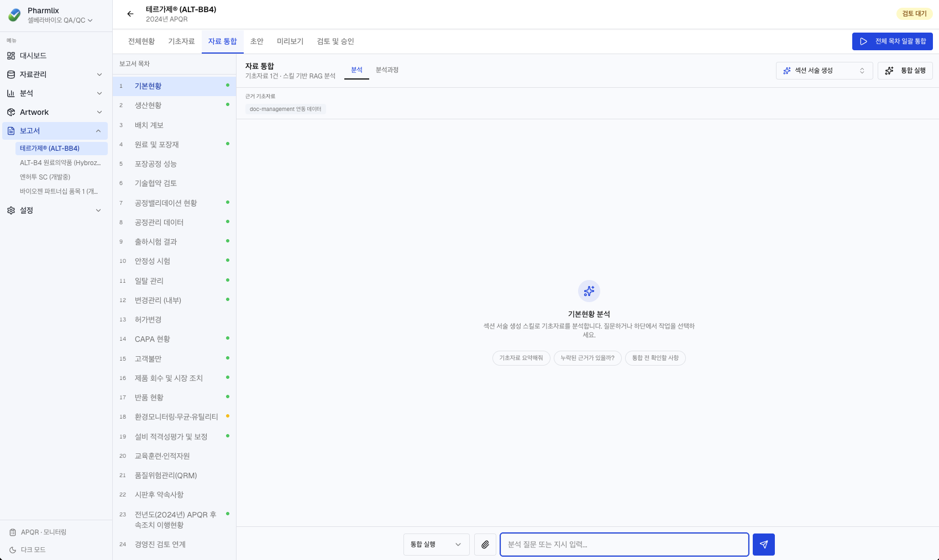Viewport: 939px width, 560px height.
Task: Select section 4 원료 및 포장재
Action: click(175, 145)
